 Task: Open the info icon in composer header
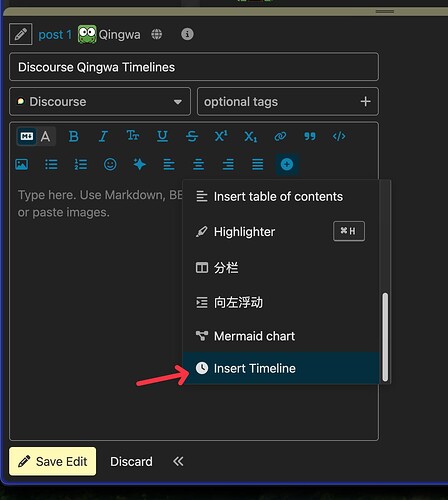point(187,34)
